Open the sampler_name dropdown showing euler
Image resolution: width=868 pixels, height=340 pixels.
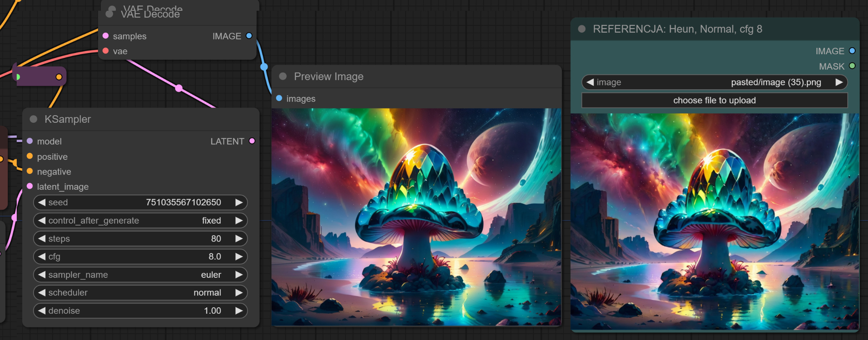(140, 275)
